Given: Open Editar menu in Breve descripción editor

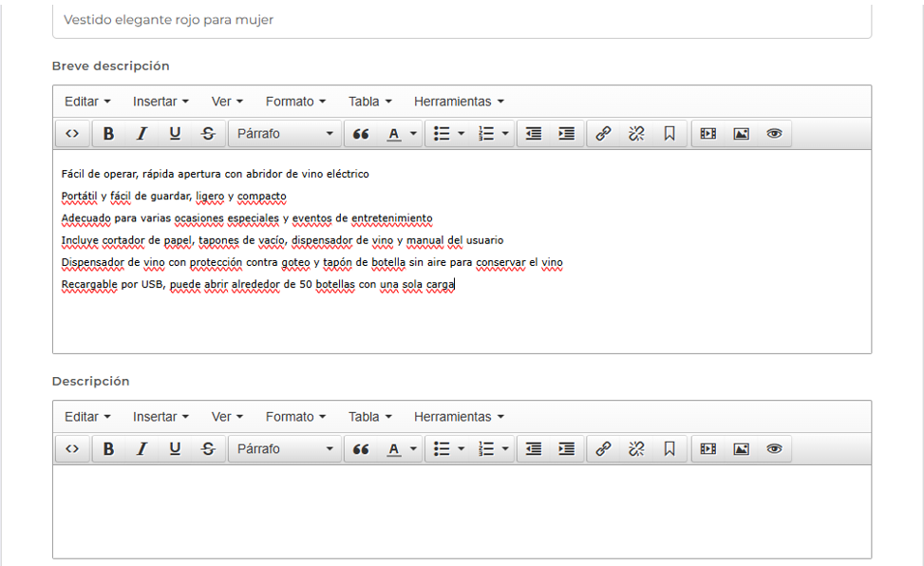Looking at the screenshot, I should pyautogui.click(x=87, y=102).
